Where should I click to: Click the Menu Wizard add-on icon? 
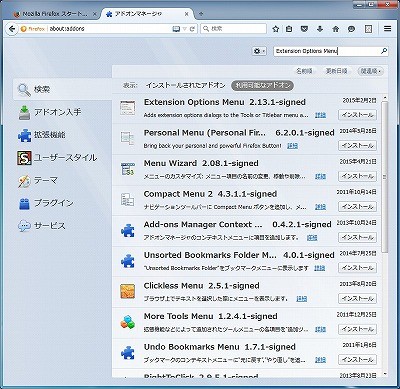pos(128,169)
